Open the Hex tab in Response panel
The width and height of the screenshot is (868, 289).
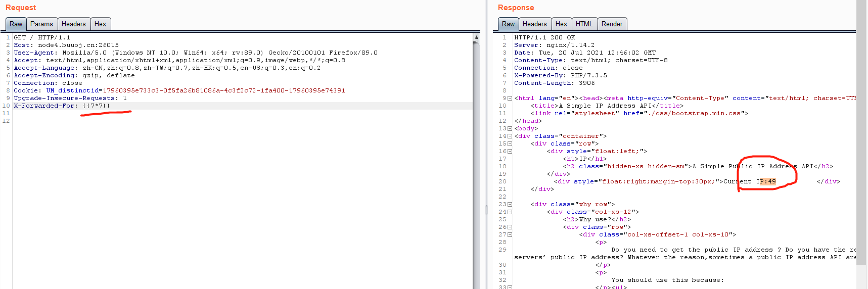pos(562,24)
